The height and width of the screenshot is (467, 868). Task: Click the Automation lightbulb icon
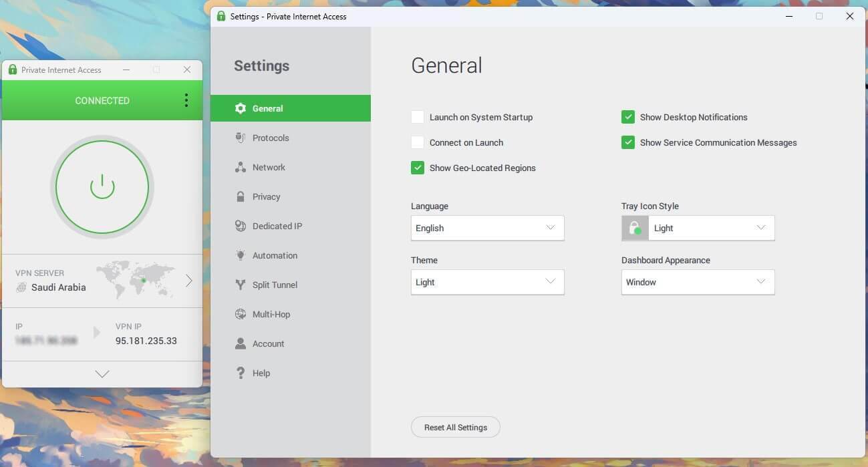click(241, 255)
